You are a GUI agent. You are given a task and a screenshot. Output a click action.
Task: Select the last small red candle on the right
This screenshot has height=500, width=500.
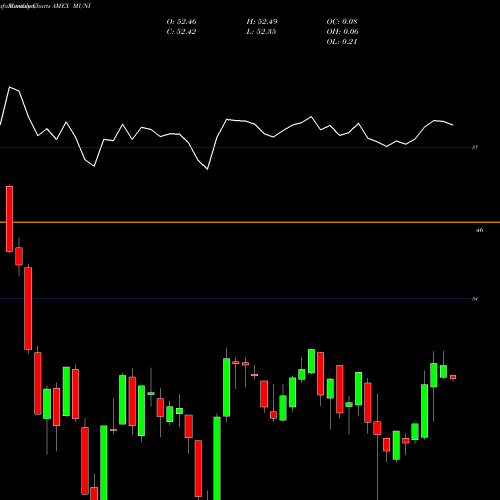[453, 377]
